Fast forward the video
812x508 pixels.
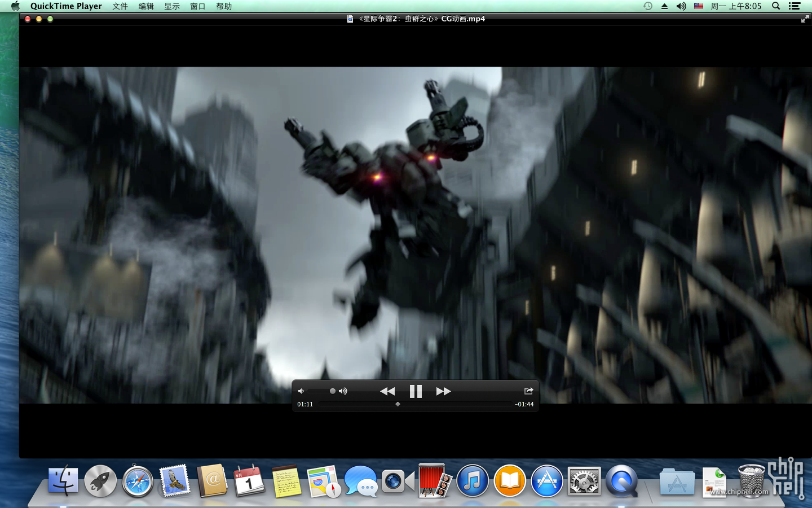tap(444, 391)
